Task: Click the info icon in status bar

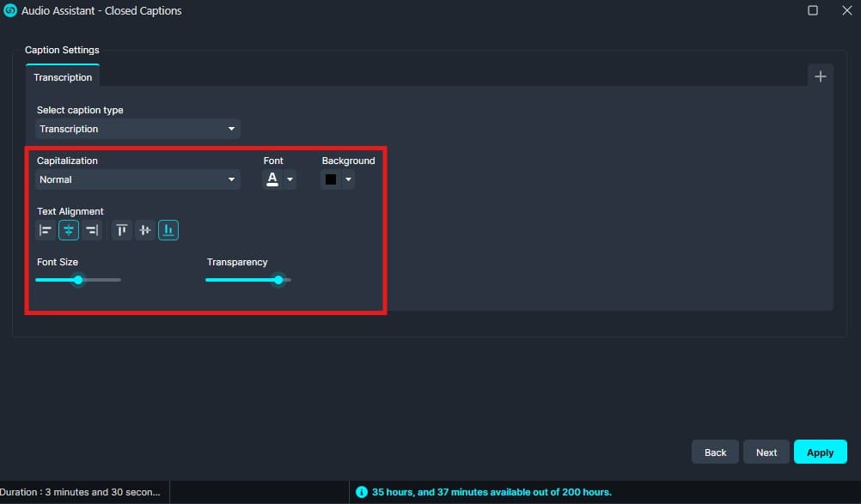Action: (x=362, y=492)
